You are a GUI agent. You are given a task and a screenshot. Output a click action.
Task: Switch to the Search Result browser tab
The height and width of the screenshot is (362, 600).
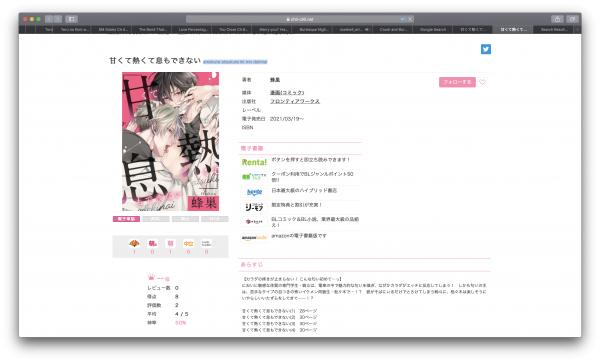554,29
